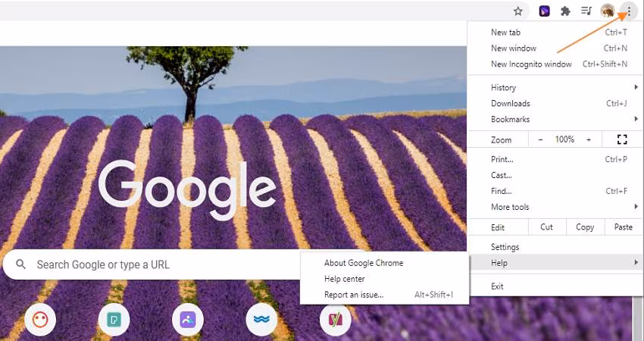The image size is (644, 341).
Task: Open the user profile avatar
Action: click(x=608, y=11)
